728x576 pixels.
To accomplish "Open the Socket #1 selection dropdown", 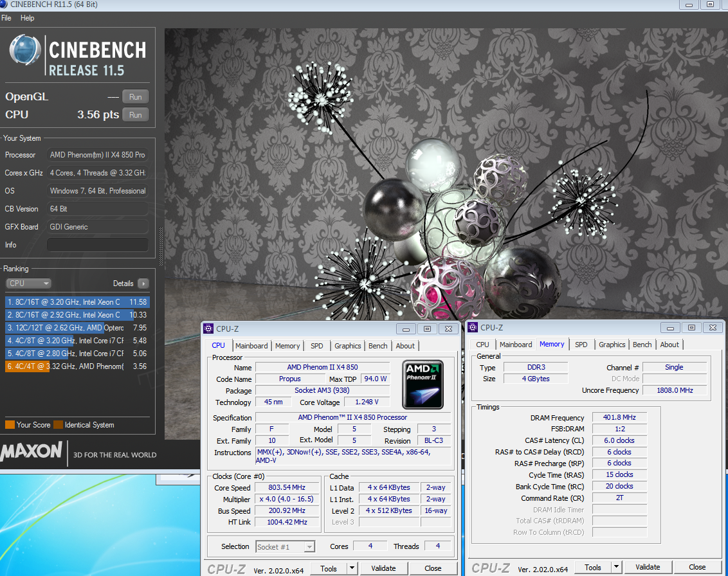I will tap(286, 547).
